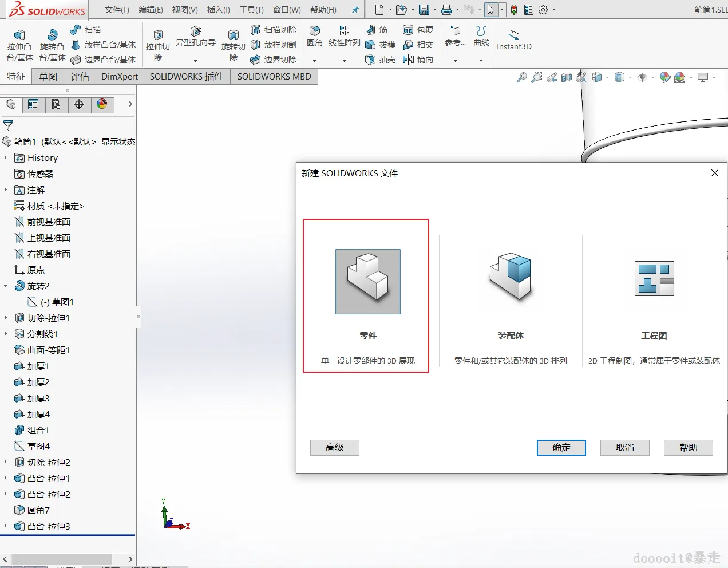Click the 取消 button in the dialog
Screen dimensions: 728x568
[x=624, y=447]
